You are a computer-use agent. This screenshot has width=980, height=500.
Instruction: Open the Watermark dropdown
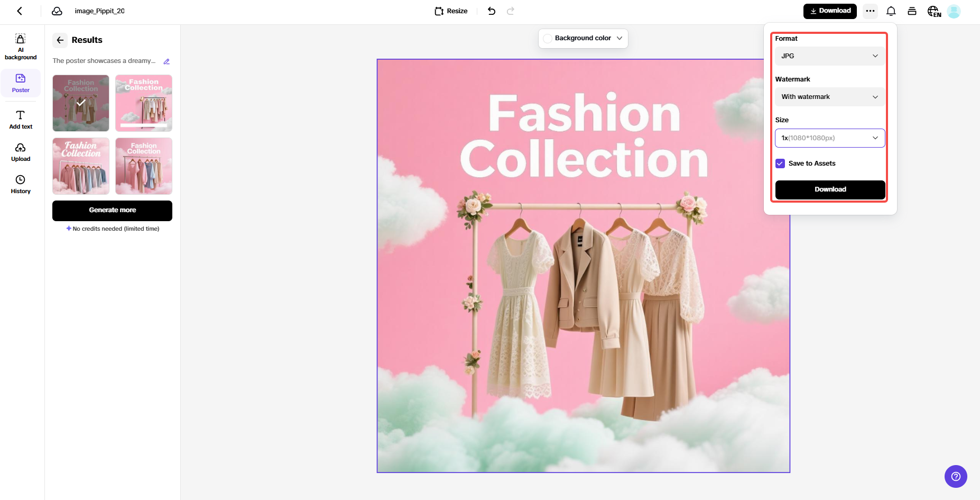830,97
